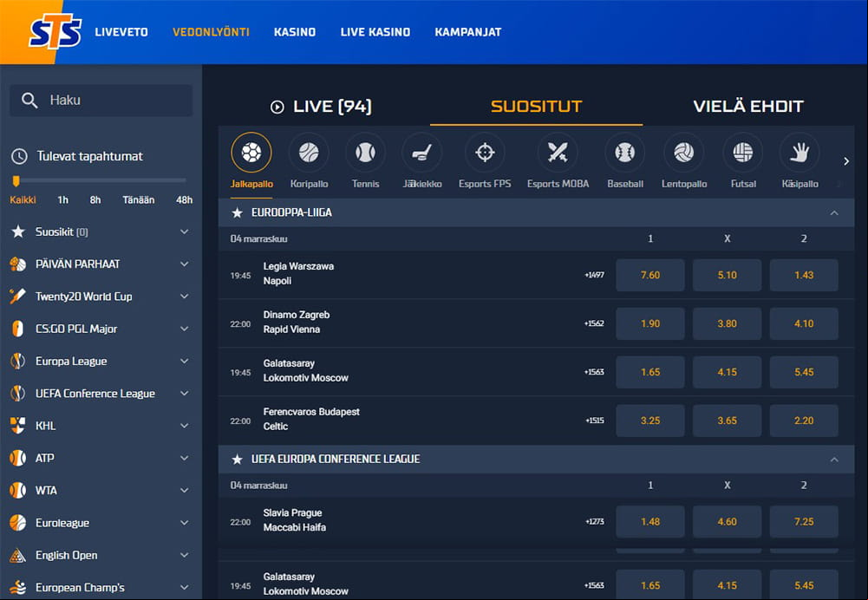Open the Kasino menu

(x=295, y=32)
